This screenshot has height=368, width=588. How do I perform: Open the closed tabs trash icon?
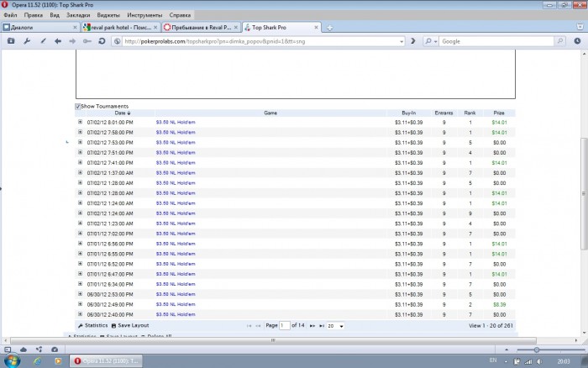[x=580, y=27]
